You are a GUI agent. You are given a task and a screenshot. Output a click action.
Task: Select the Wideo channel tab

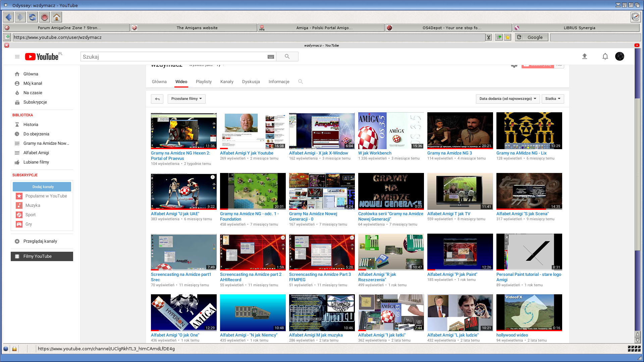(181, 81)
